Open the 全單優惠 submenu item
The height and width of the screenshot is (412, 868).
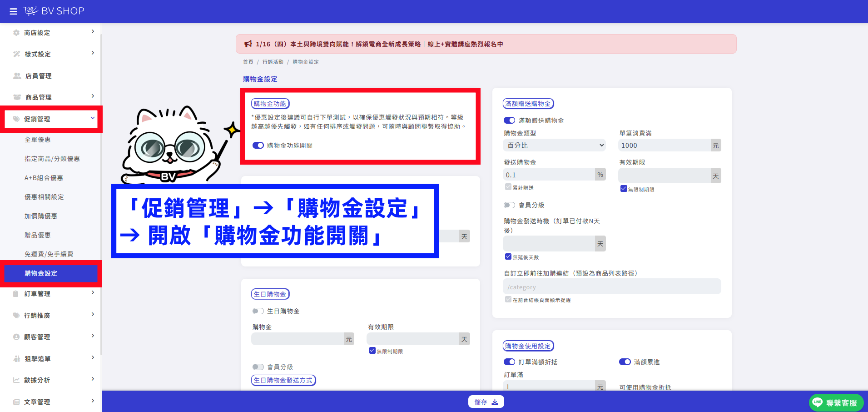click(38, 140)
